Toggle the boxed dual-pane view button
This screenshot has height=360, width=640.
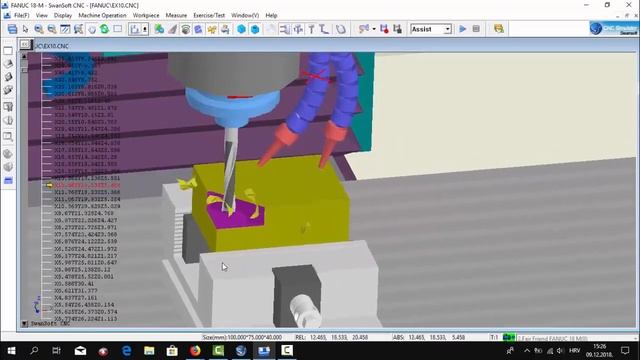(x=138, y=29)
